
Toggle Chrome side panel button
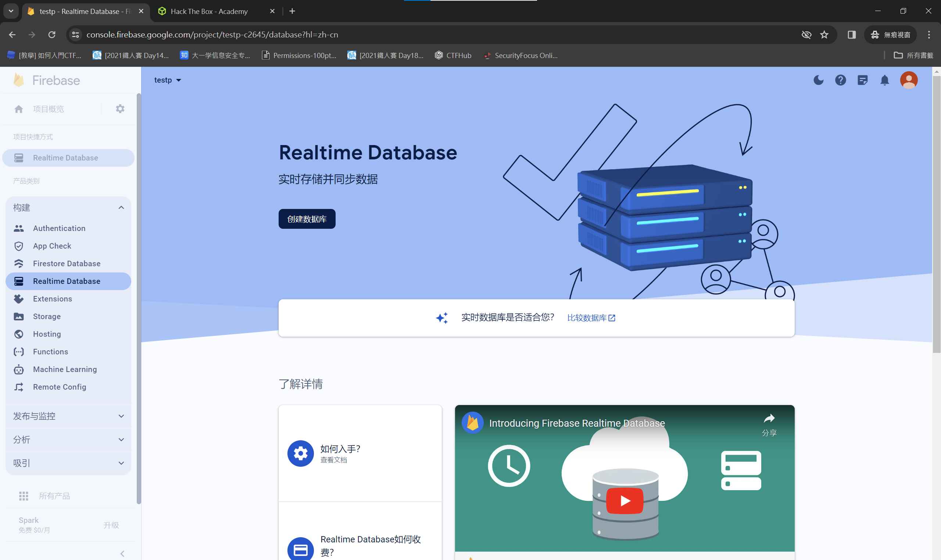(851, 35)
